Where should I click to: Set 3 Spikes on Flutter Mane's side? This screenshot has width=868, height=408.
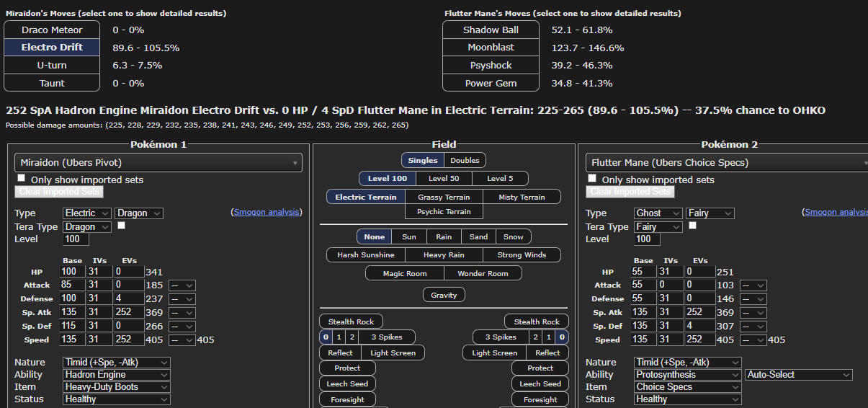tap(501, 337)
